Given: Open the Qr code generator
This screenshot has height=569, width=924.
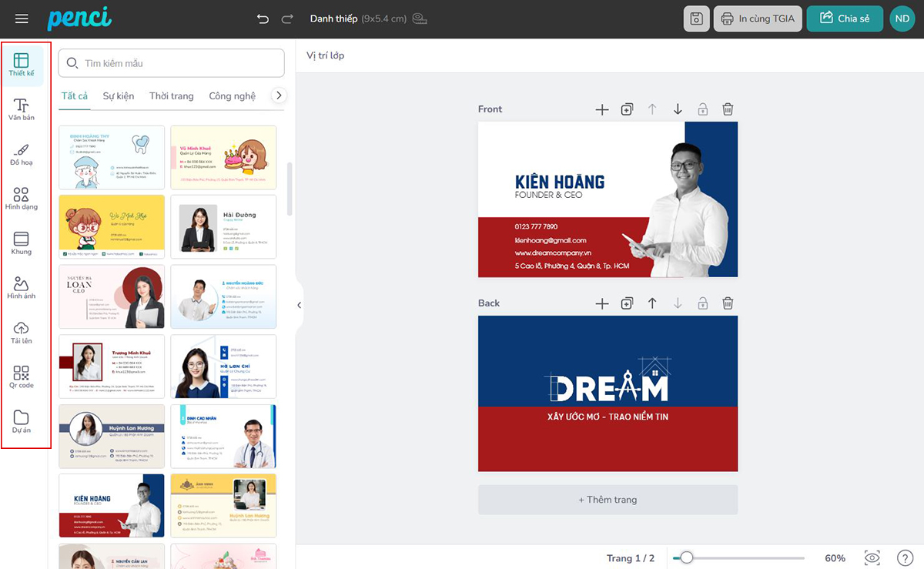Looking at the screenshot, I should [x=22, y=377].
